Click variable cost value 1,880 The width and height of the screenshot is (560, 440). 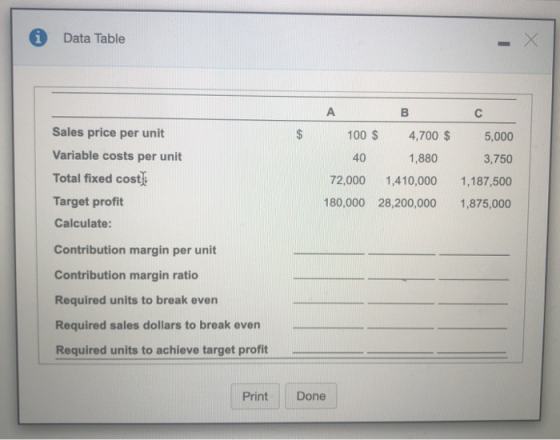[x=423, y=158]
